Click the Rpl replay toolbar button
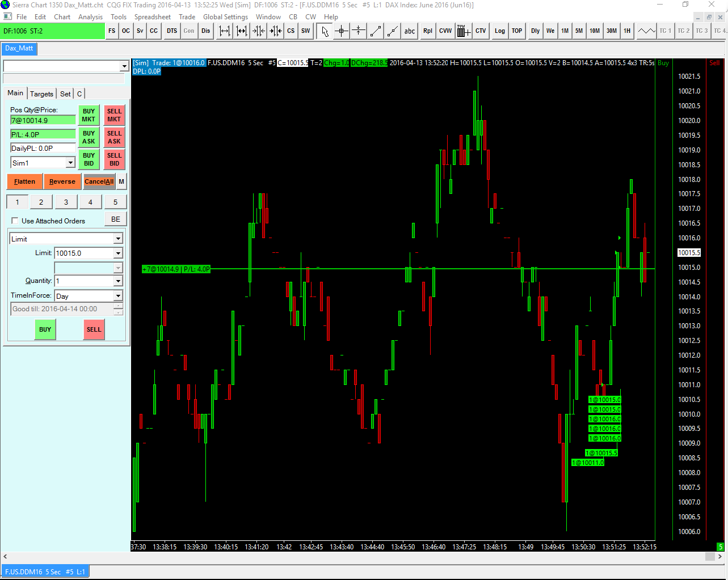Screen dimensions: 728x580 428,31
